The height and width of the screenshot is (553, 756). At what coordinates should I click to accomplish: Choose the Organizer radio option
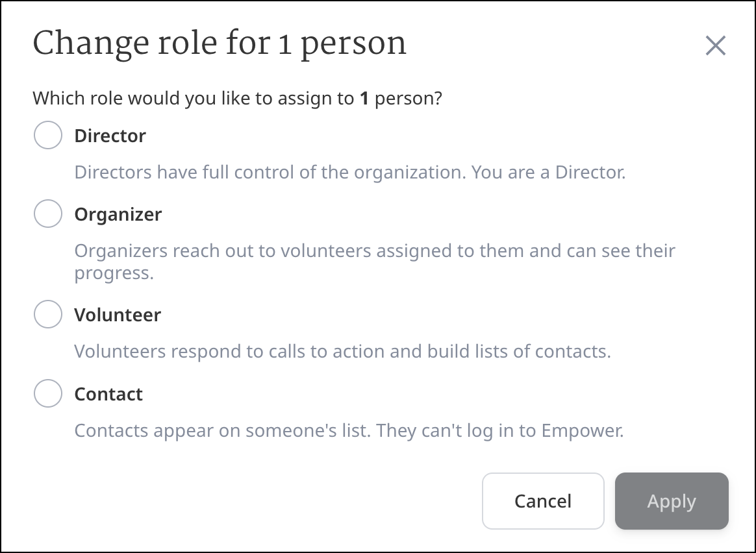(48, 214)
